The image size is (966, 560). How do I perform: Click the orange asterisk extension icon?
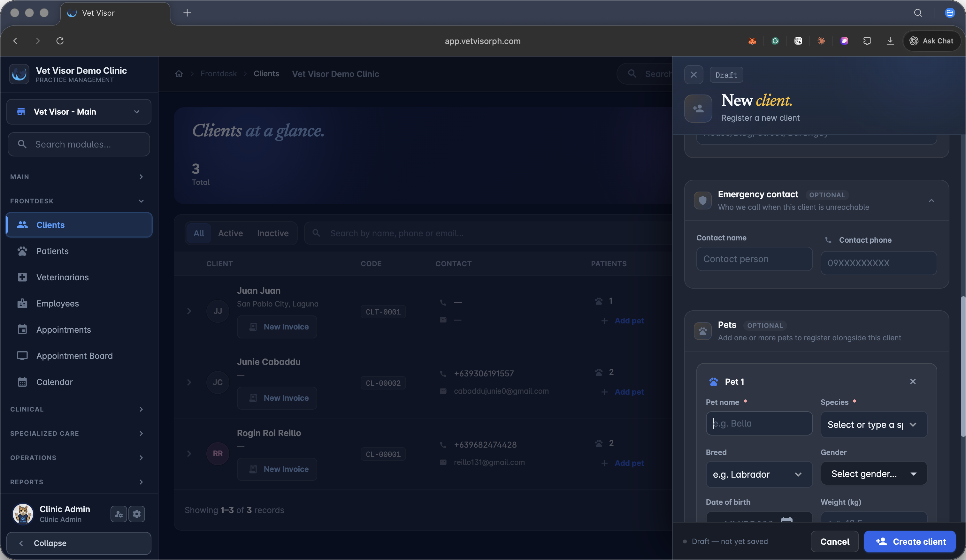pyautogui.click(x=821, y=41)
